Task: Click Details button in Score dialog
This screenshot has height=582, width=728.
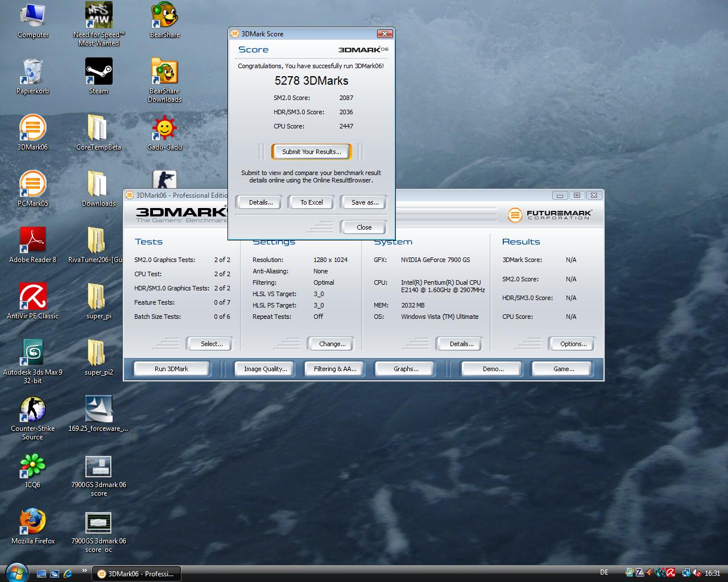Action: click(x=260, y=202)
